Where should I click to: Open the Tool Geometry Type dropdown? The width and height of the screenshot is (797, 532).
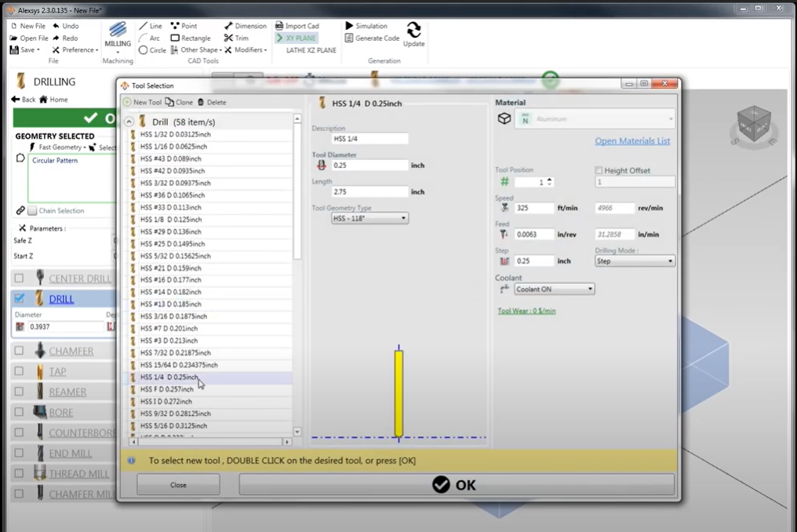tap(369, 218)
